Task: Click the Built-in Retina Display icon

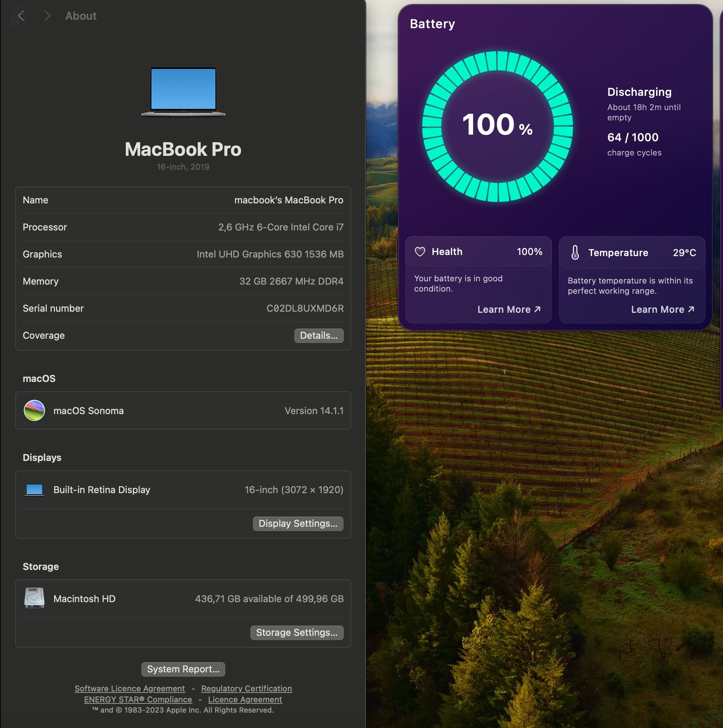Action: (34, 490)
